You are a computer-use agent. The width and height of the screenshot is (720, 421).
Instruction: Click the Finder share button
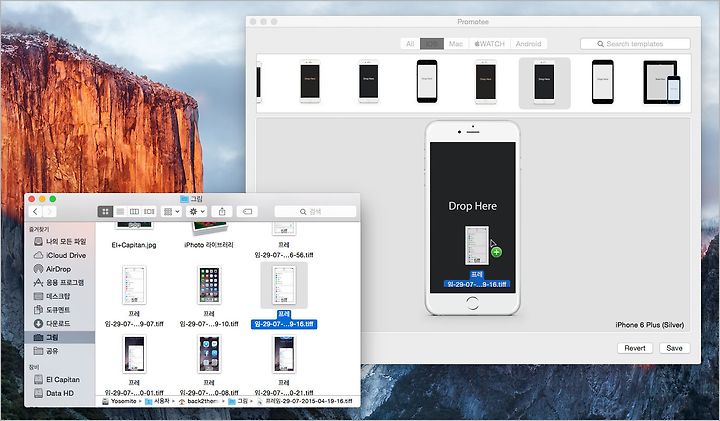(x=222, y=211)
